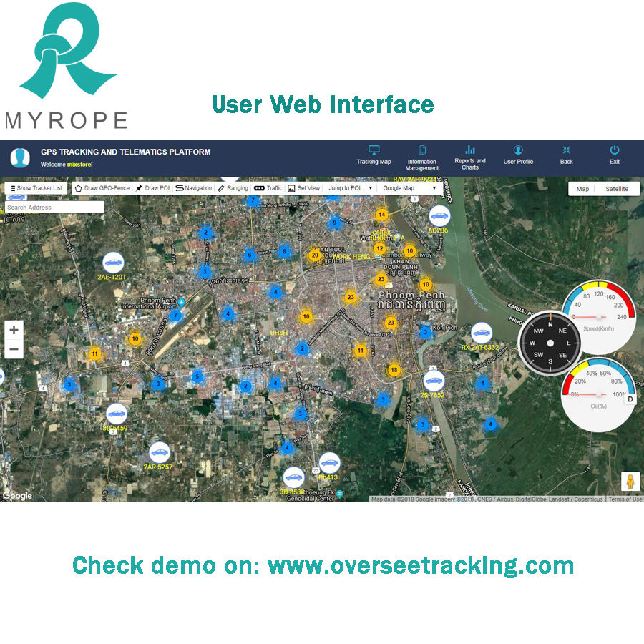
Task: Switch to Map view type
Action: [x=582, y=189]
